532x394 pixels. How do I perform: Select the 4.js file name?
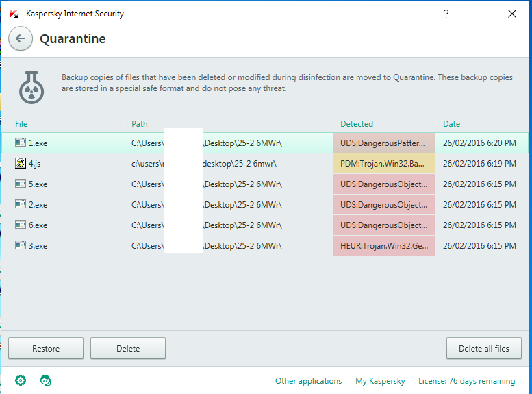(34, 164)
